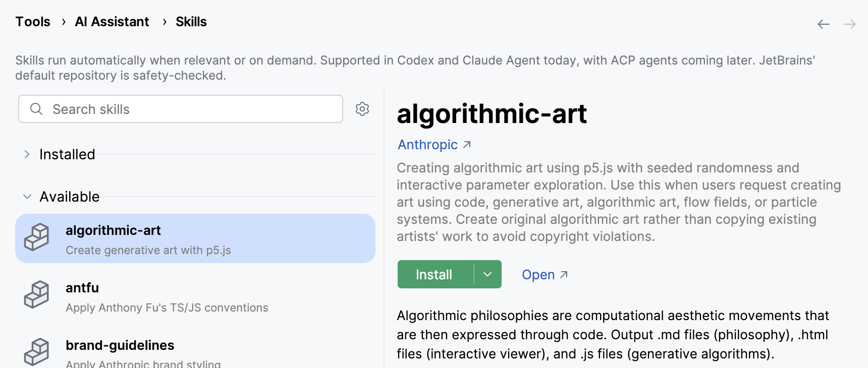
Task: Click the 'Algorithmic philosophies' paragraph
Action: pos(613,335)
